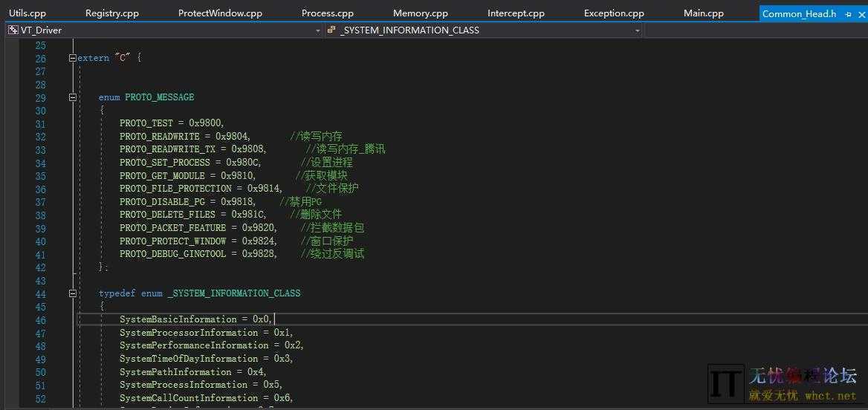Open the _SYSTEM_INFORMATION_CLASS type dropdown
This screenshot has width=868, height=410.
638,30
